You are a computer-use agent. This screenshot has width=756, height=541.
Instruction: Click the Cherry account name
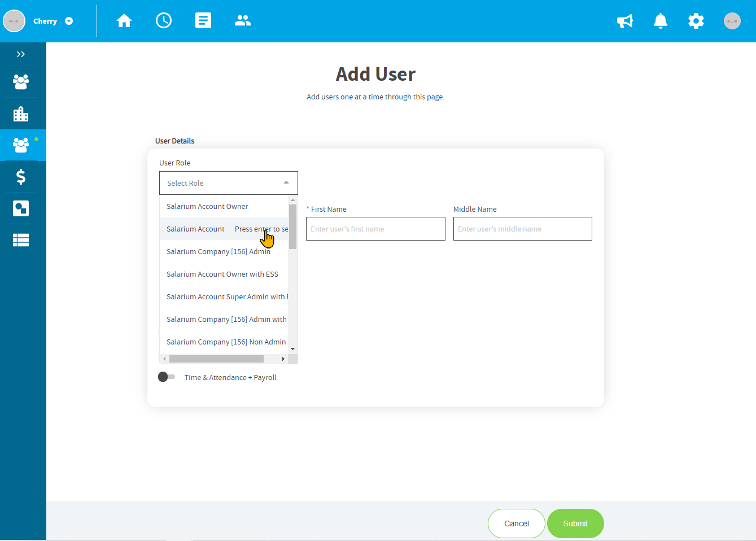click(x=45, y=21)
